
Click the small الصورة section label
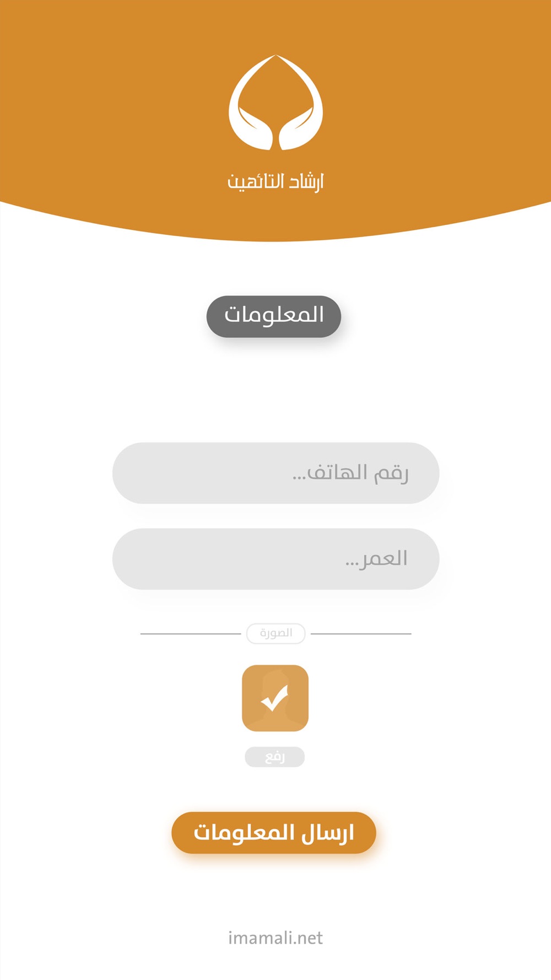(276, 633)
